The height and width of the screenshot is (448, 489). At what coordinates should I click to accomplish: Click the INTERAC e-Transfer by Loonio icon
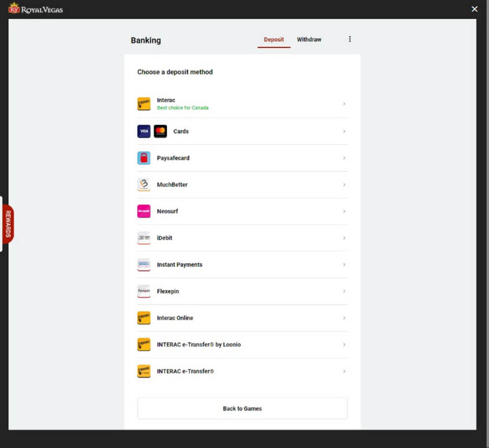point(144,344)
